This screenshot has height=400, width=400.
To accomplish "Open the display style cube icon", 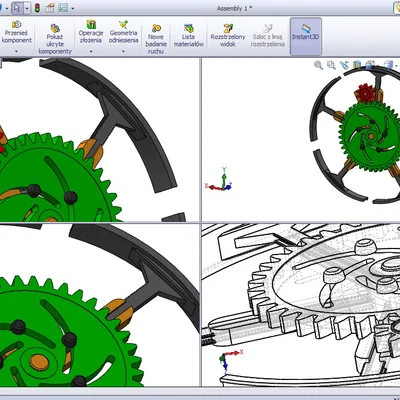I will pos(388,65).
